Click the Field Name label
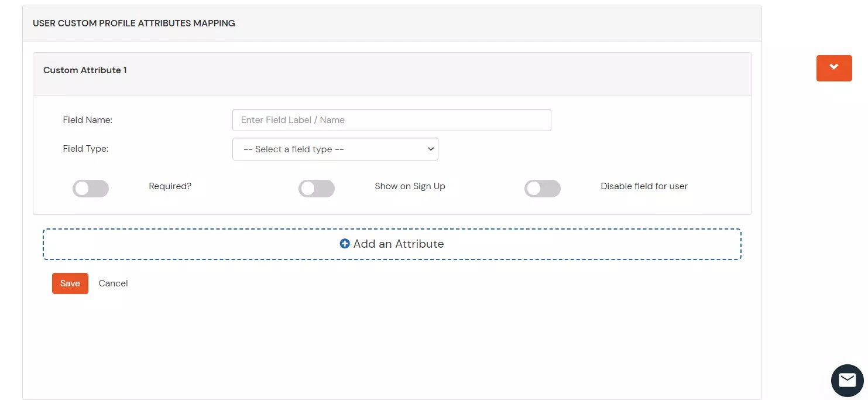The width and height of the screenshot is (868, 400). click(x=87, y=119)
